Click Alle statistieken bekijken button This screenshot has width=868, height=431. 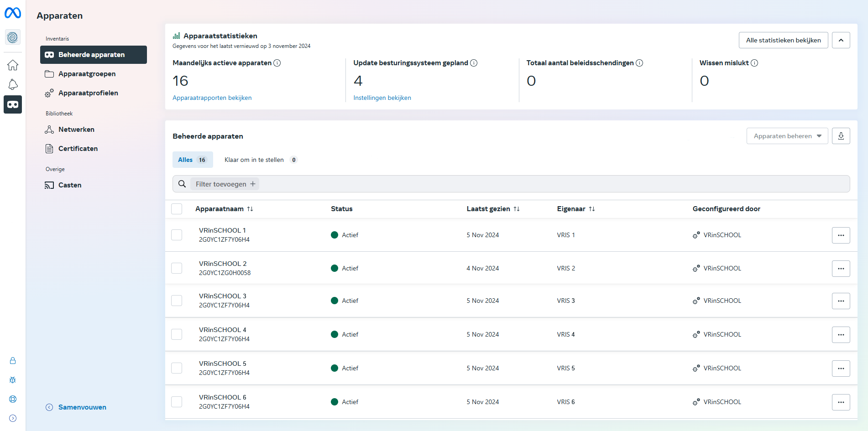point(783,40)
